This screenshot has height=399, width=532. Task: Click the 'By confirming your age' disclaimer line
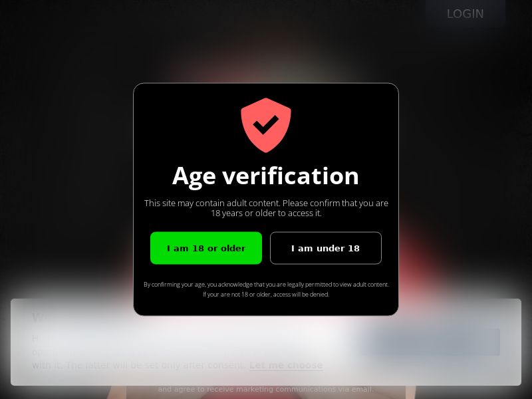click(x=266, y=285)
